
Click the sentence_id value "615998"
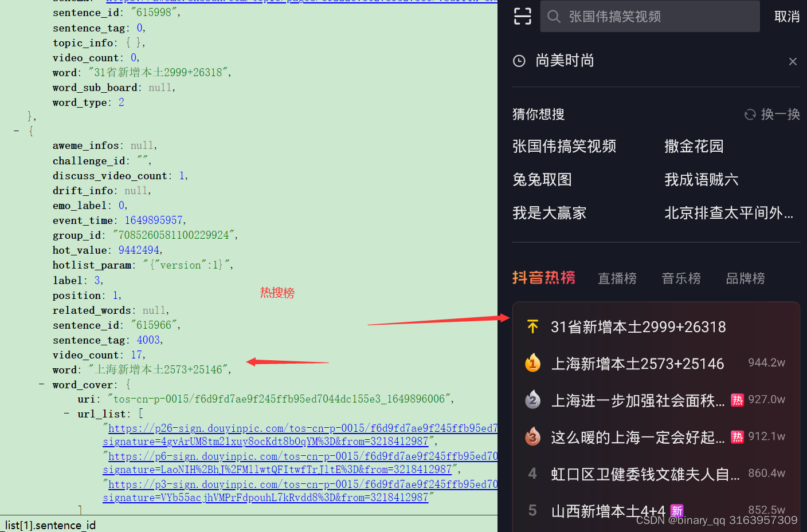tap(154, 13)
